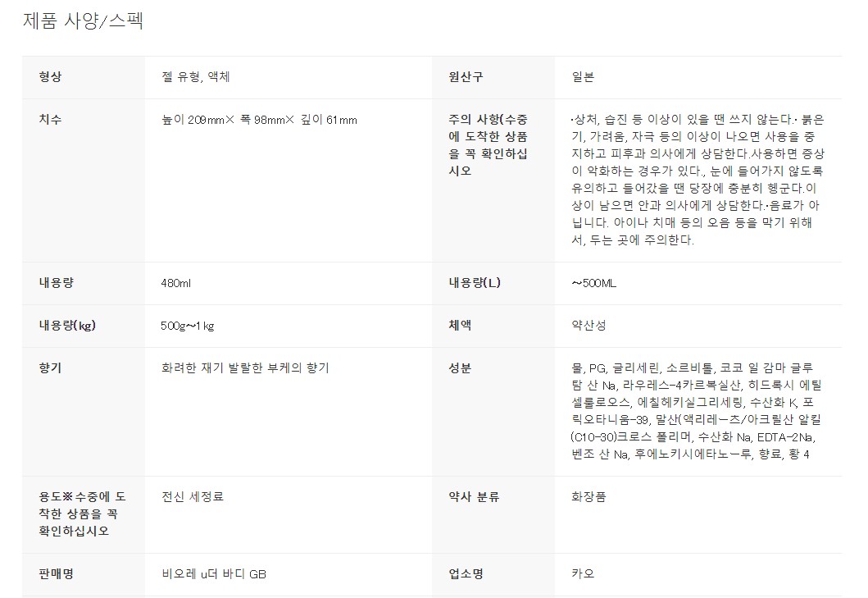Screen dimensions: 868x598
Task: Click the 젤 유형, 액체 value
Action: [x=195, y=77]
